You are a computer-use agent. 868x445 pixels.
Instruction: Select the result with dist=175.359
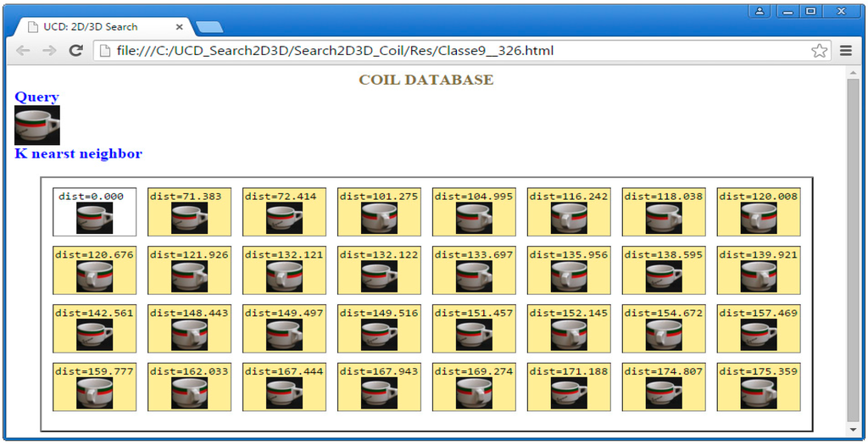(x=759, y=393)
